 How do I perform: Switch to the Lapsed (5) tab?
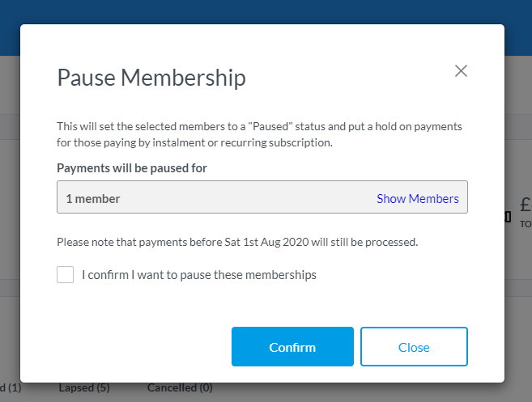point(84,387)
